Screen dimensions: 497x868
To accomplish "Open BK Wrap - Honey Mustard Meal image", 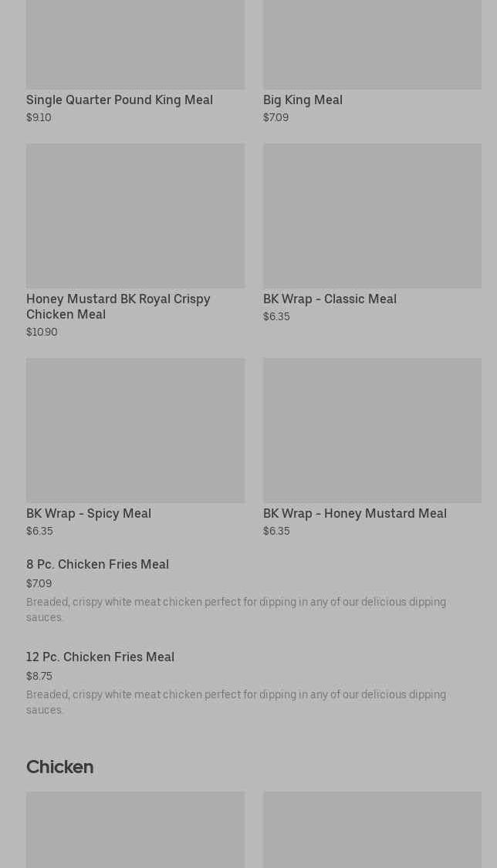I will coord(372,430).
